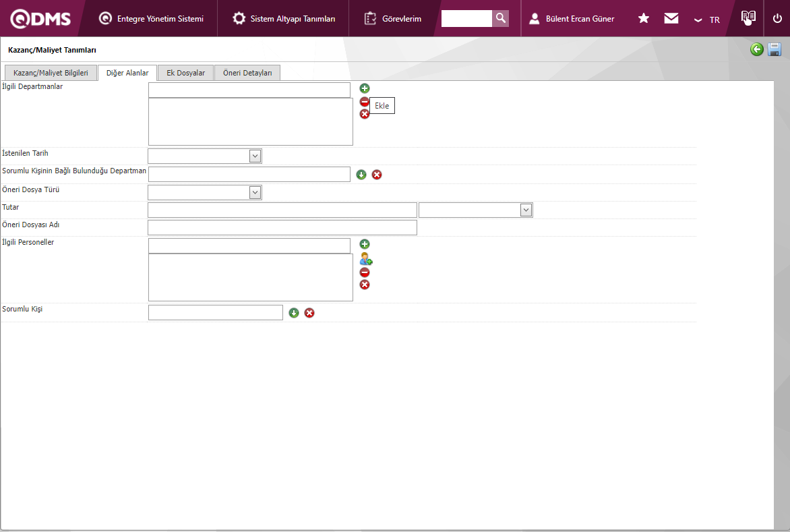Click the İlgili Departmanlar list box
This screenshot has height=532, width=790.
[x=250, y=121]
